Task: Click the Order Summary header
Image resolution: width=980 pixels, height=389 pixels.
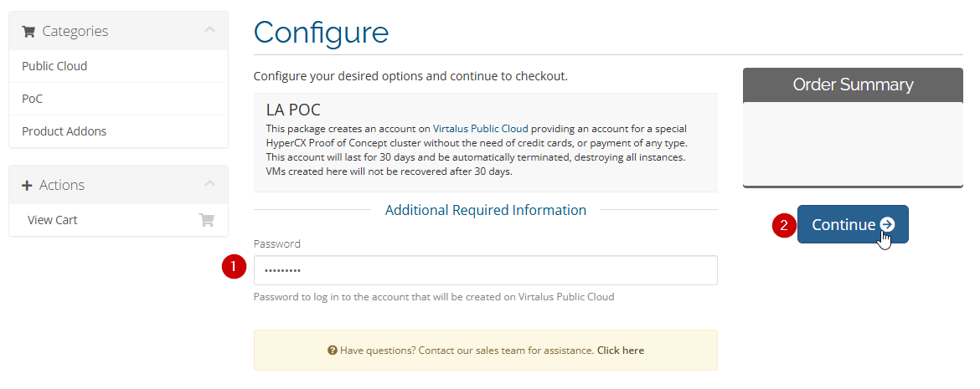Action: [853, 84]
